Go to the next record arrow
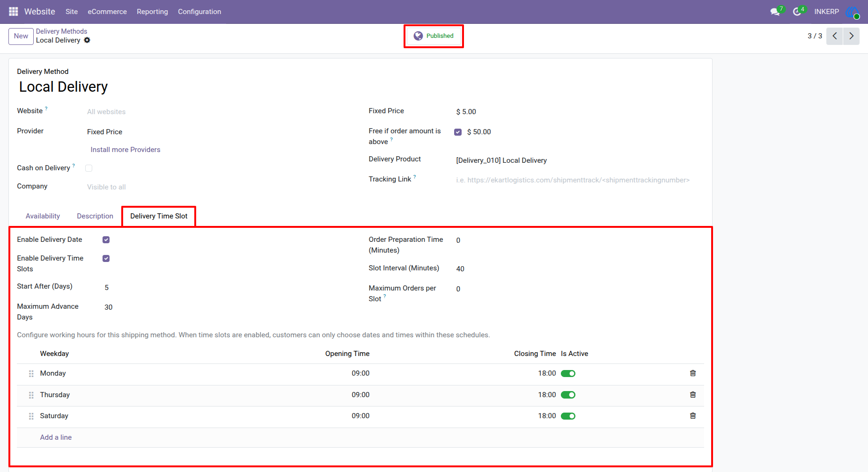 [851, 36]
